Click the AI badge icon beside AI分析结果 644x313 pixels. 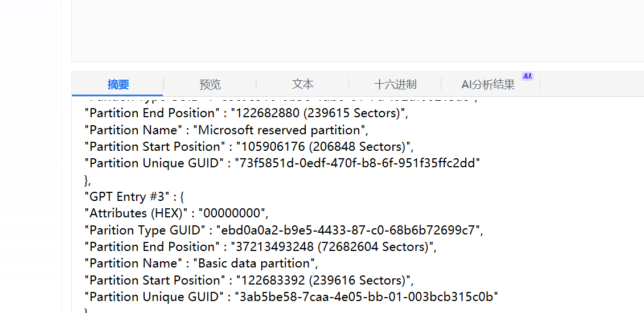(527, 76)
